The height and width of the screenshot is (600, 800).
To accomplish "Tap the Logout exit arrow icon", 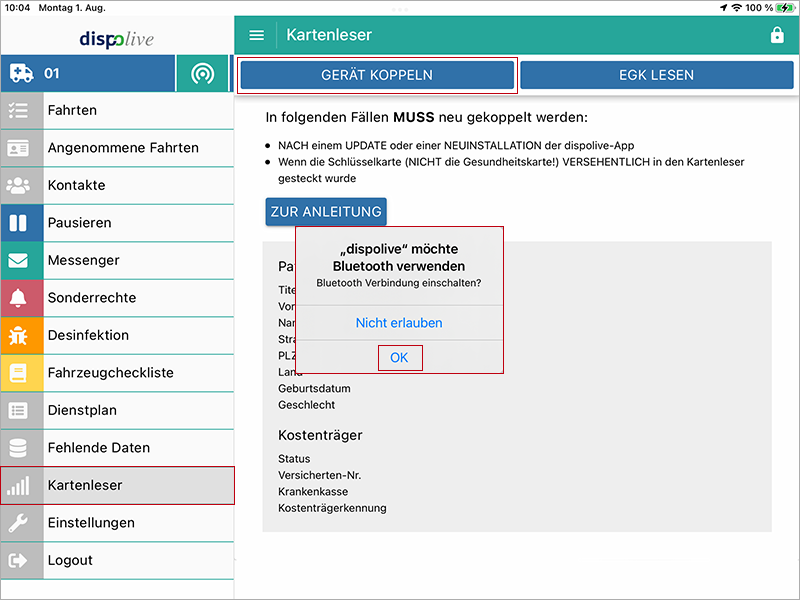I will tap(18, 561).
